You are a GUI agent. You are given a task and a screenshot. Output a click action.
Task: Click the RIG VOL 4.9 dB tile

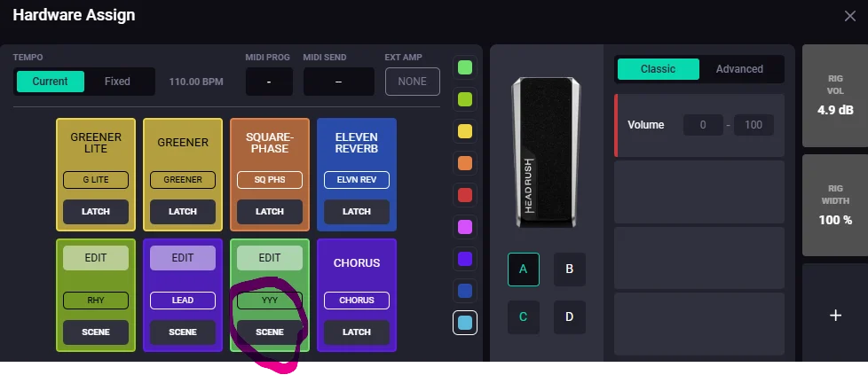[835, 96]
